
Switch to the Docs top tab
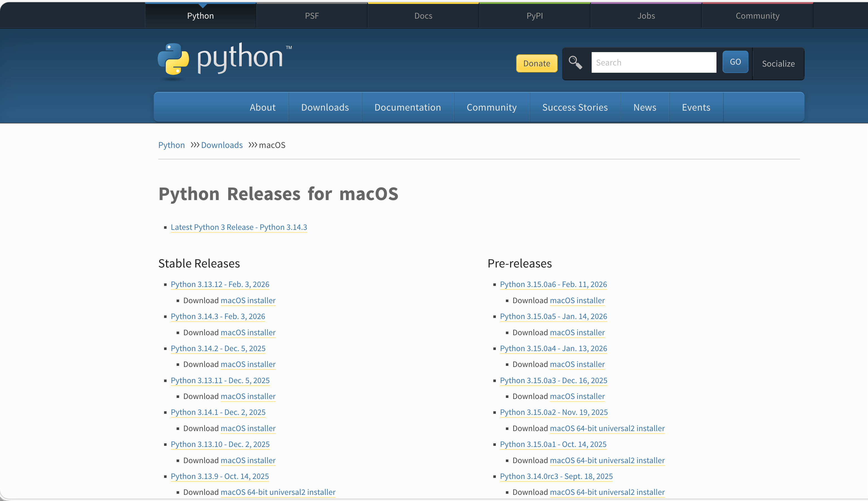pos(423,16)
